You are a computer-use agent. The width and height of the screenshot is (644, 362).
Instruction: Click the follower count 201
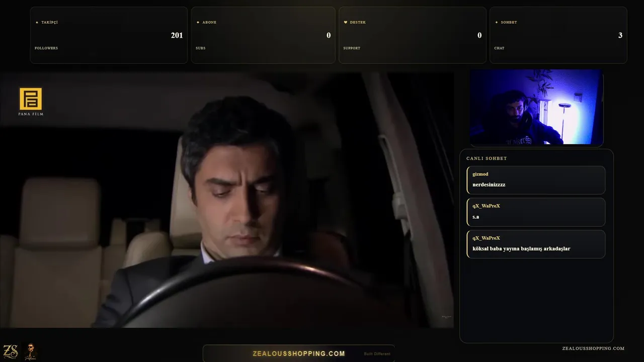(x=177, y=35)
